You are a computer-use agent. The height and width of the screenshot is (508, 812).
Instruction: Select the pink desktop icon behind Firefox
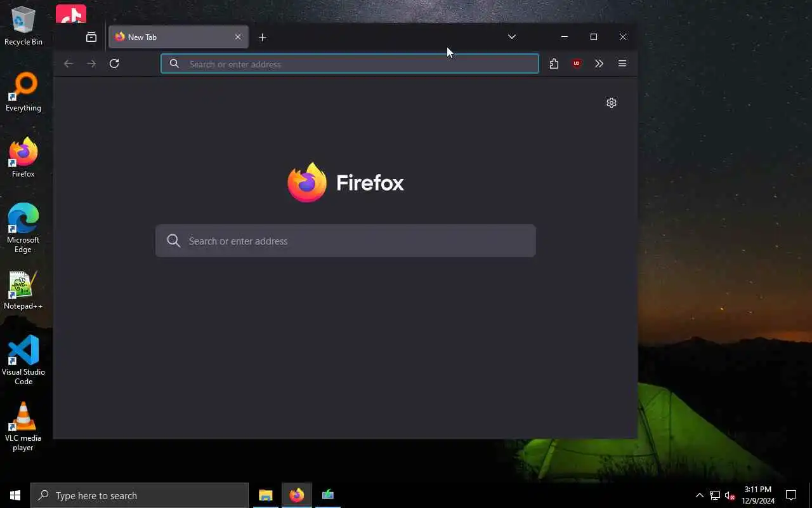(71, 14)
